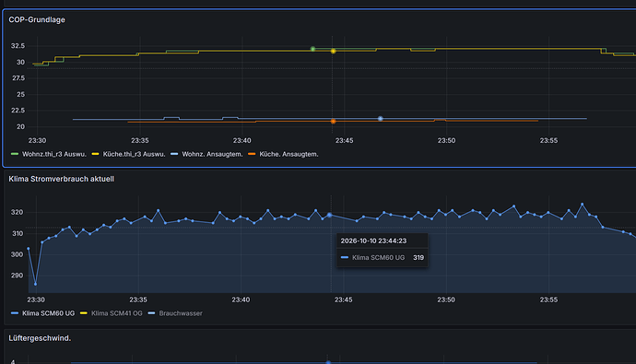Click 27.5 y-axis label in COP-Grundlage
The image size is (636, 364).
[x=18, y=78]
